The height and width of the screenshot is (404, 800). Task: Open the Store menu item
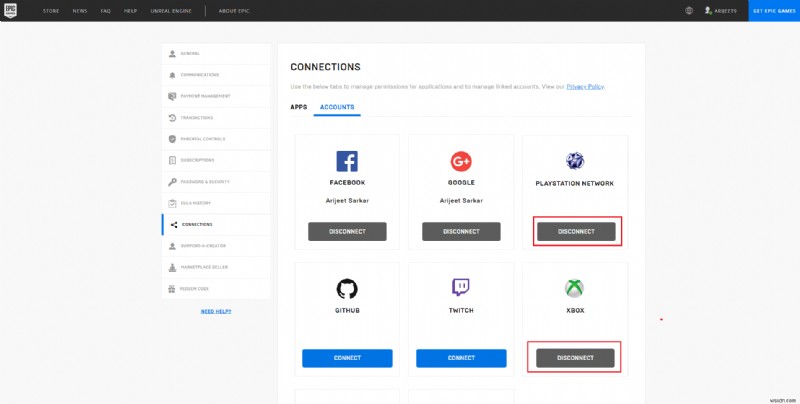(x=51, y=11)
